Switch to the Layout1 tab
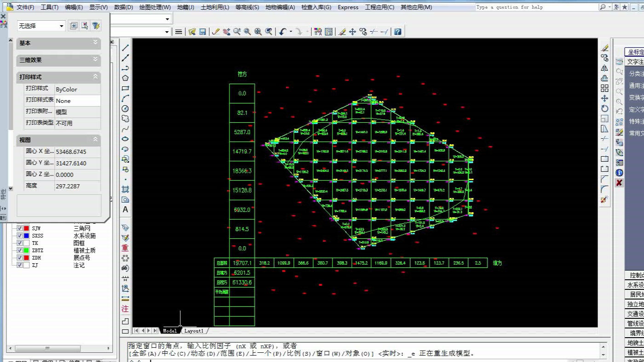The image size is (644, 362). point(194,331)
